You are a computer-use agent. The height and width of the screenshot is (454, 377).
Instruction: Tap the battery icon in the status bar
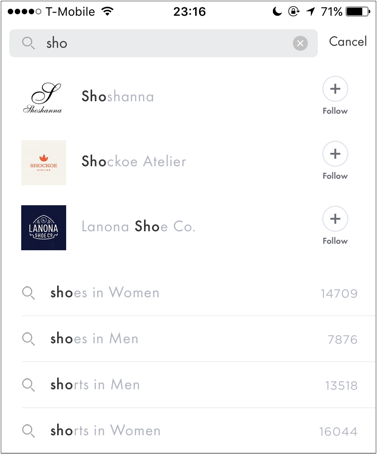click(358, 12)
